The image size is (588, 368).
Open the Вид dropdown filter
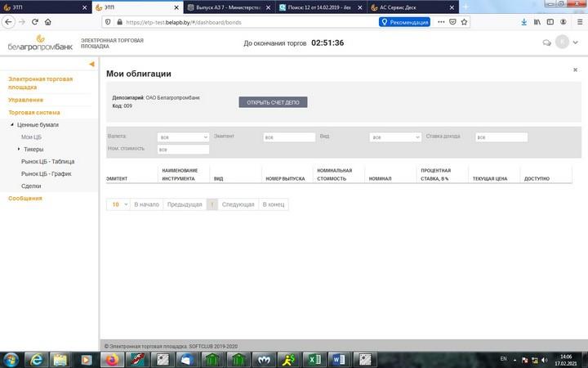pos(395,137)
